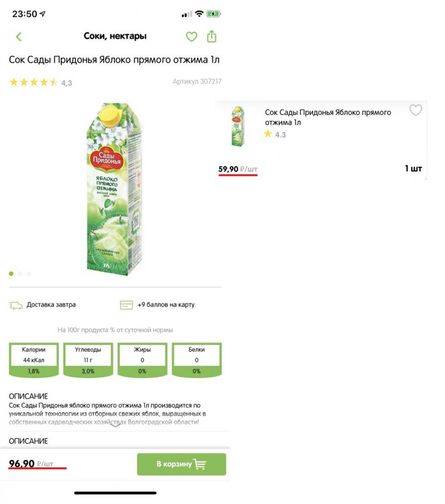
Task: Tap the product title in the side card
Action: (x=328, y=117)
